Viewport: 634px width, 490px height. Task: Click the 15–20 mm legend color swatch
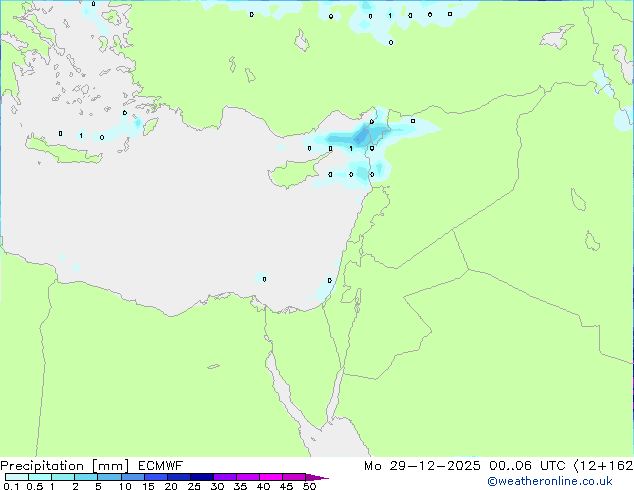pyautogui.click(x=155, y=477)
